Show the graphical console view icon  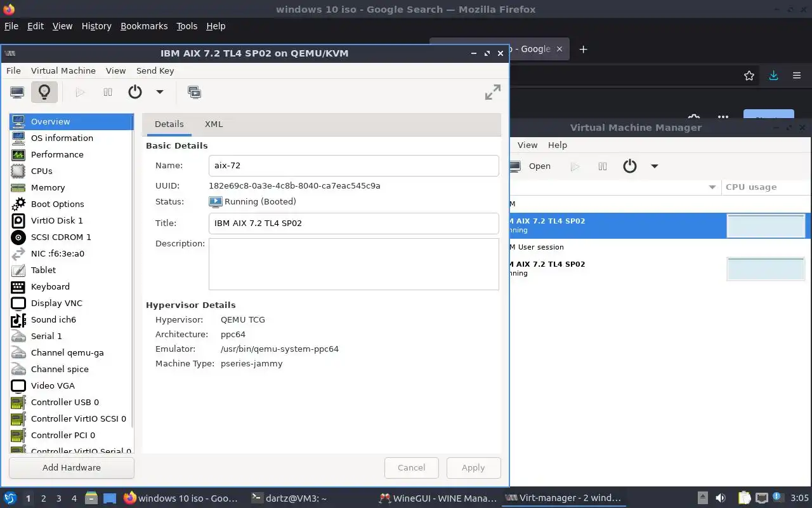click(17, 92)
